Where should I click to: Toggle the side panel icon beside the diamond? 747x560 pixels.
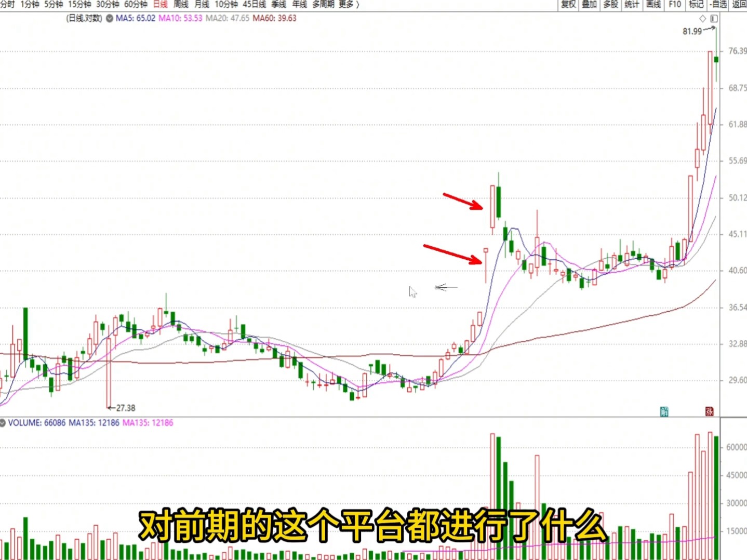coord(714,19)
